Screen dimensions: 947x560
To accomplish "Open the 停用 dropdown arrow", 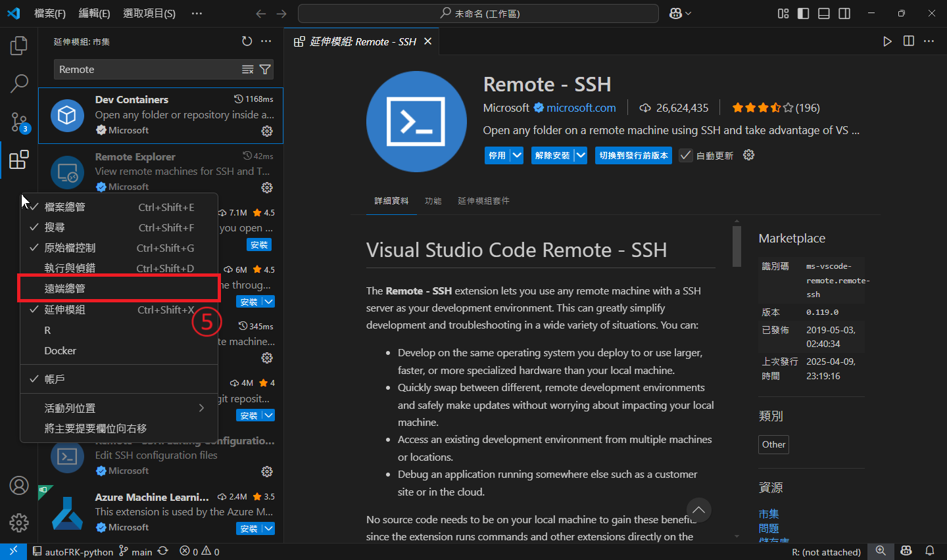I will pos(517,156).
